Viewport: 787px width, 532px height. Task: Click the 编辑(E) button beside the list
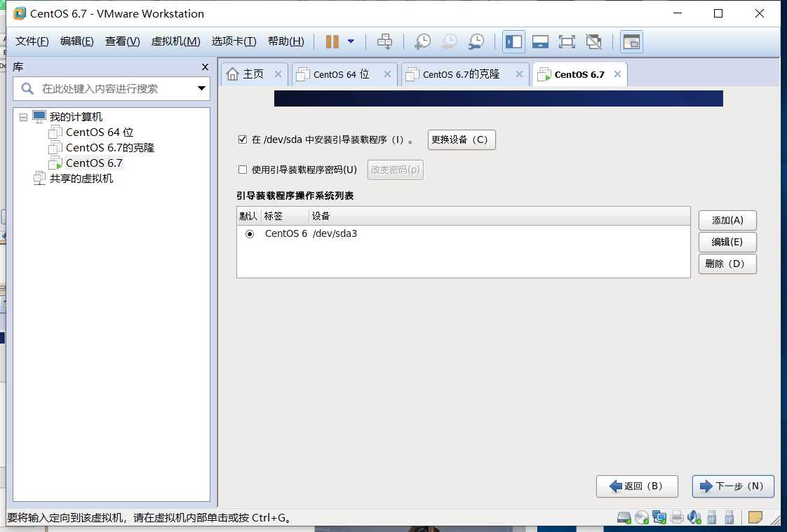tap(727, 243)
